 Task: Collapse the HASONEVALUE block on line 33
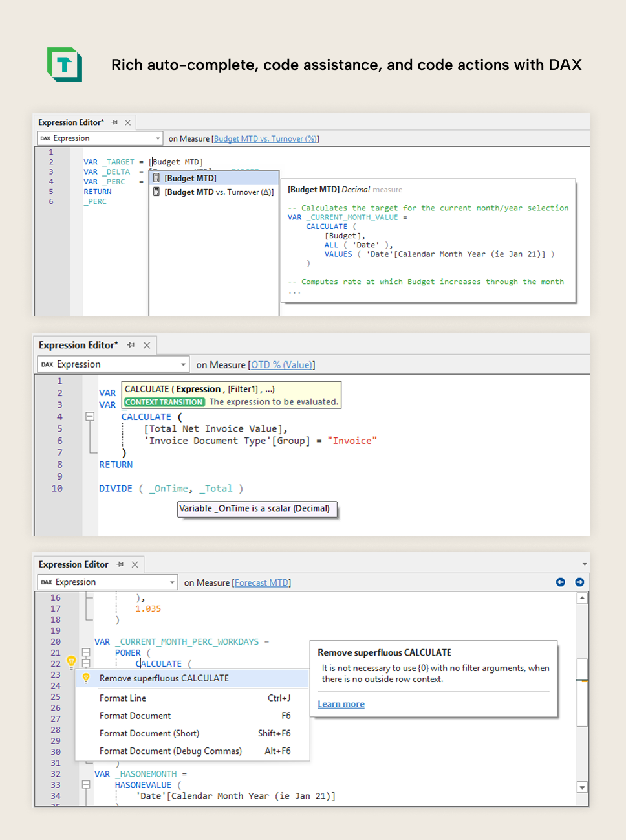pyautogui.click(x=87, y=784)
